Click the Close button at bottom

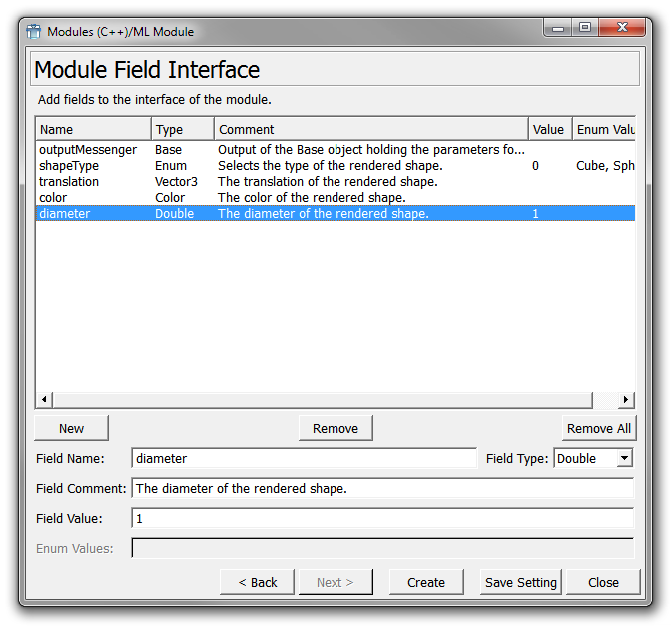tap(603, 582)
